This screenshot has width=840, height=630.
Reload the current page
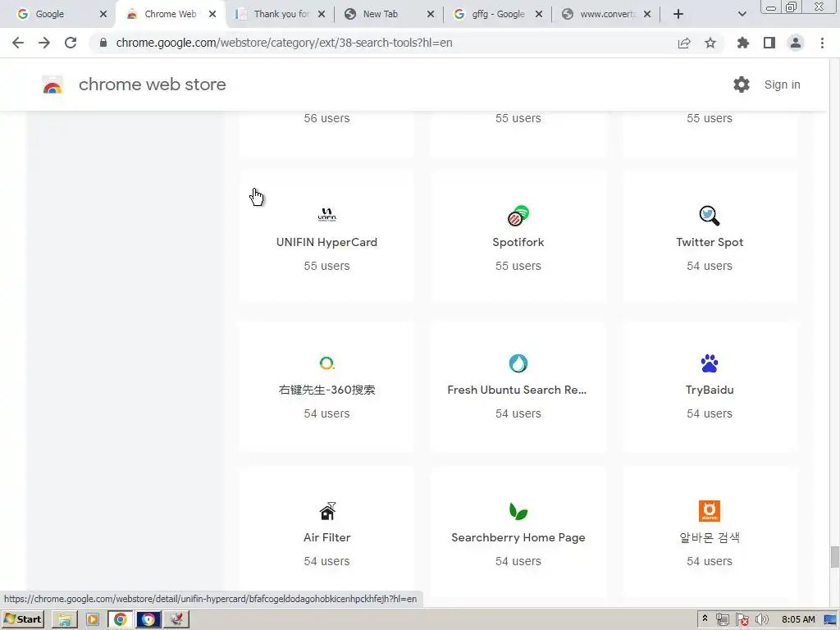71,43
